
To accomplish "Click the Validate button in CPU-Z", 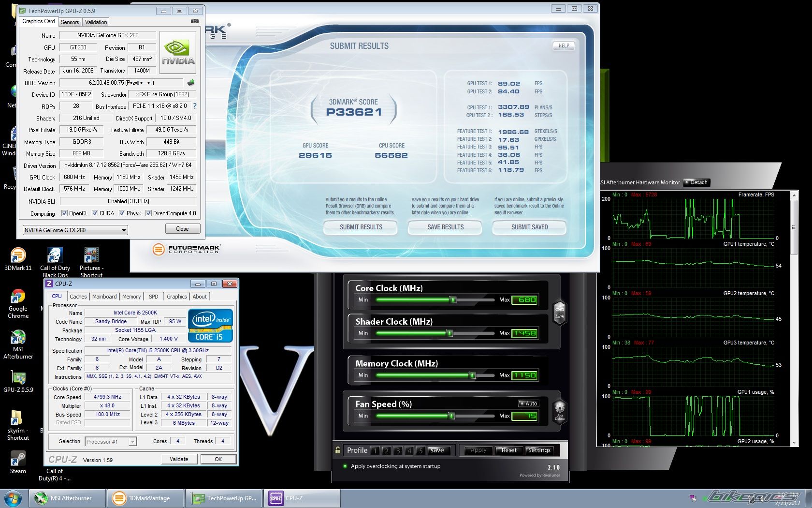I will pos(179,459).
